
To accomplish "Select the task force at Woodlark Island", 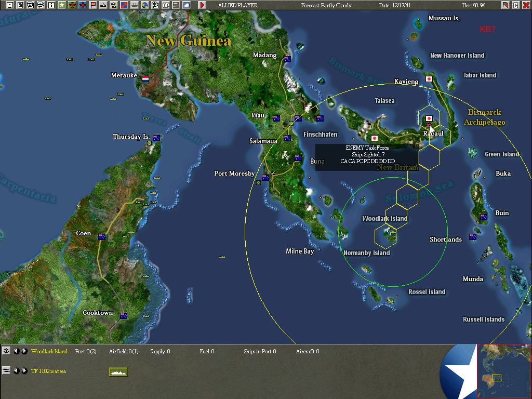I will pyautogui.click(x=392, y=233).
